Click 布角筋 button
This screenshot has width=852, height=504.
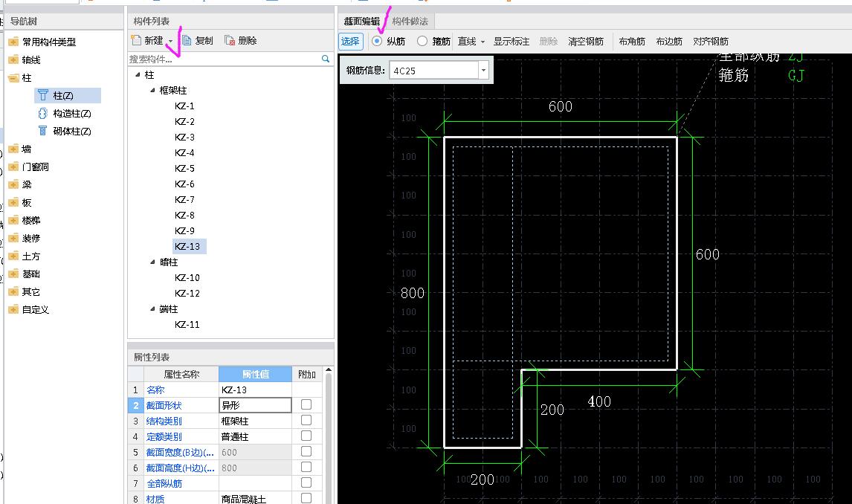click(x=632, y=42)
